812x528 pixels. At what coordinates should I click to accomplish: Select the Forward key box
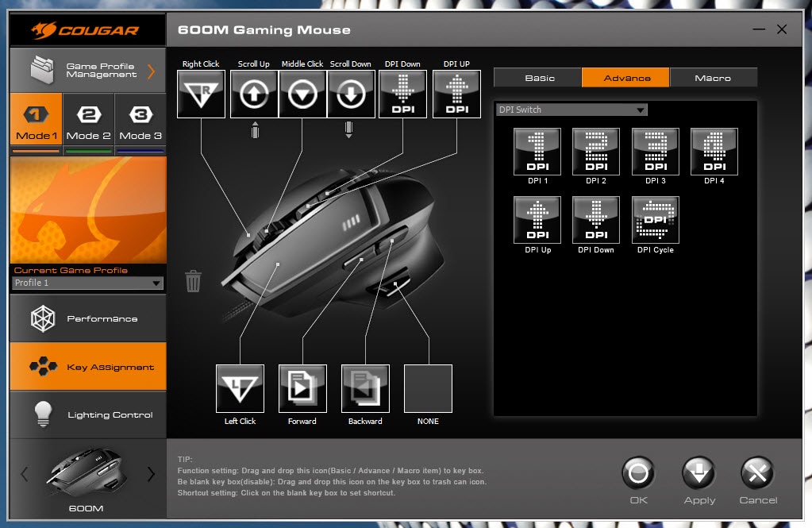[302, 388]
